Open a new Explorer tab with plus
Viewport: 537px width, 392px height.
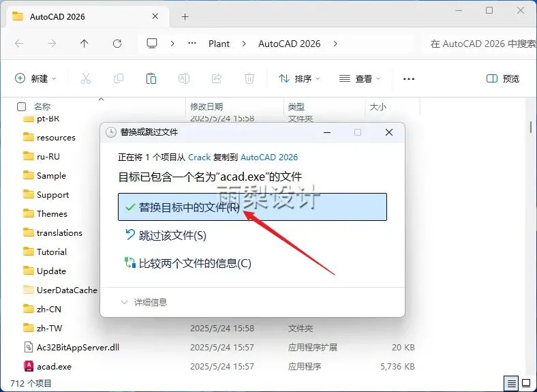coord(185,16)
